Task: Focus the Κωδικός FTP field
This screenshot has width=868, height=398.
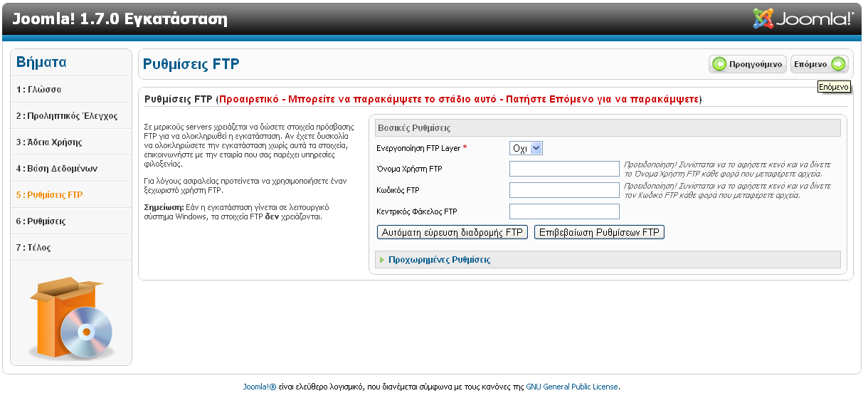Action: [x=565, y=190]
